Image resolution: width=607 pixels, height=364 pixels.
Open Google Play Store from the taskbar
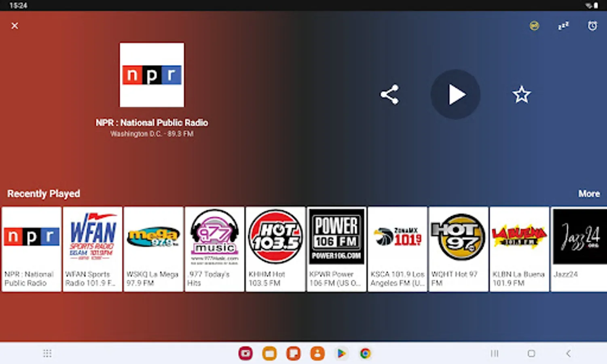341,353
